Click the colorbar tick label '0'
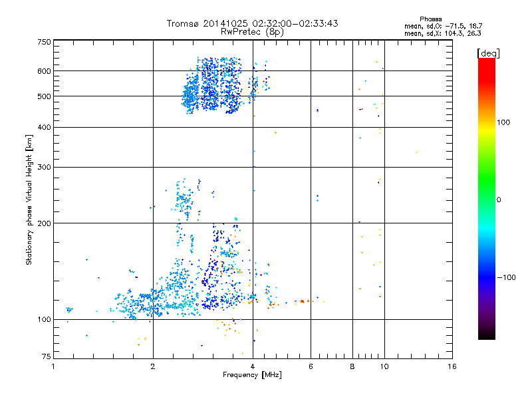The height and width of the screenshot is (399, 532). point(499,200)
